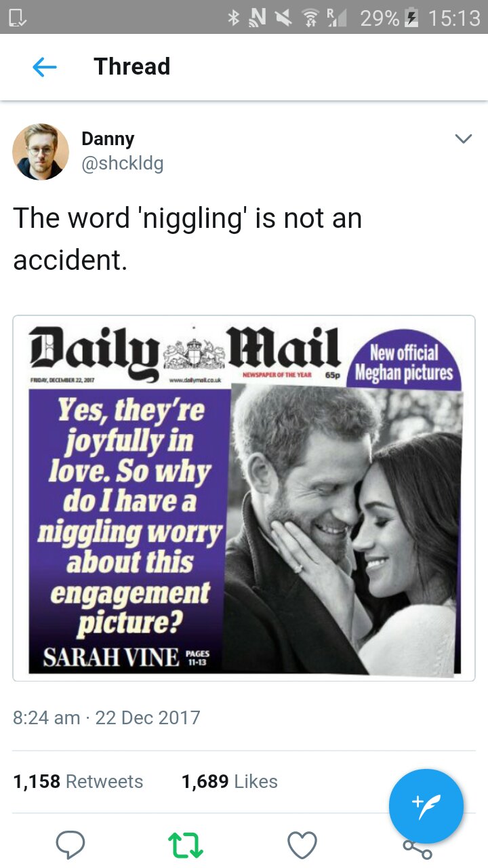Screen dimensions: 488x868
Task: View the 1,158 Retweets list
Action: pyautogui.click(x=78, y=782)
